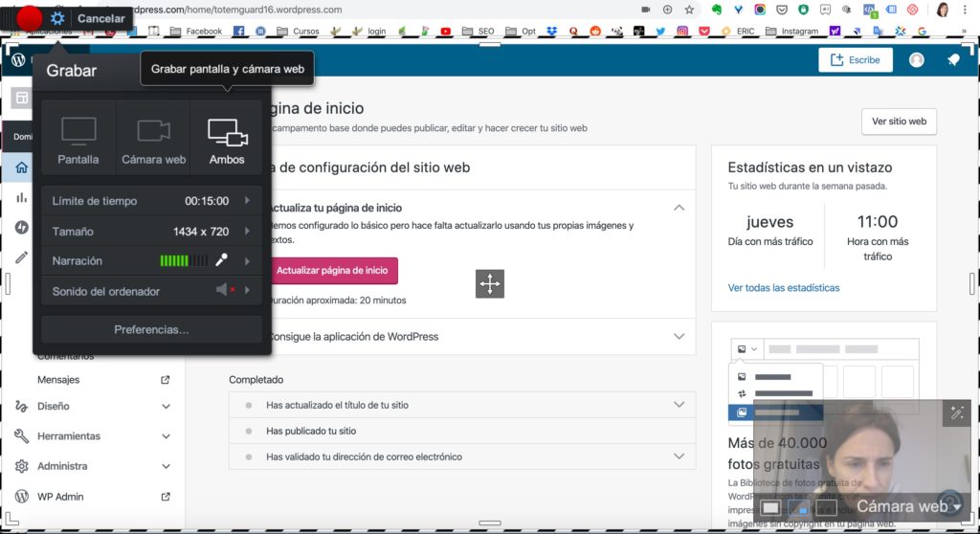
Task: Open Preferencias in the recorder panel
Action: [x=151, y=329]
